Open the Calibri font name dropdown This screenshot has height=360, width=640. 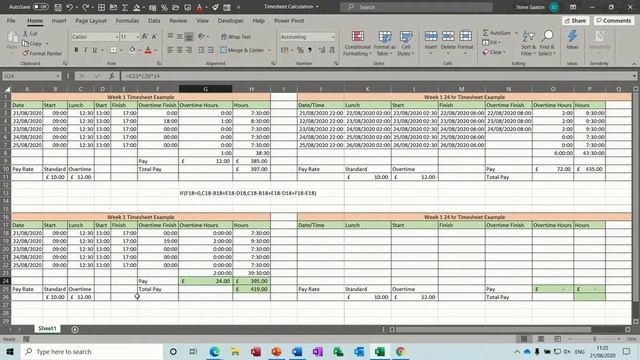(117, 37)
